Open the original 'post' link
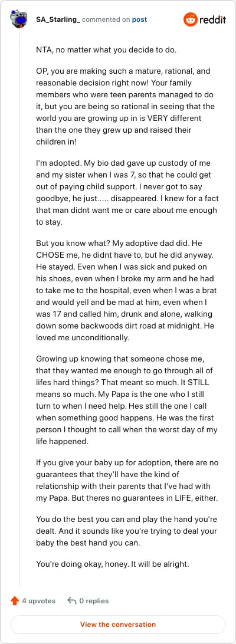The image size is (236, 644). 139,19
